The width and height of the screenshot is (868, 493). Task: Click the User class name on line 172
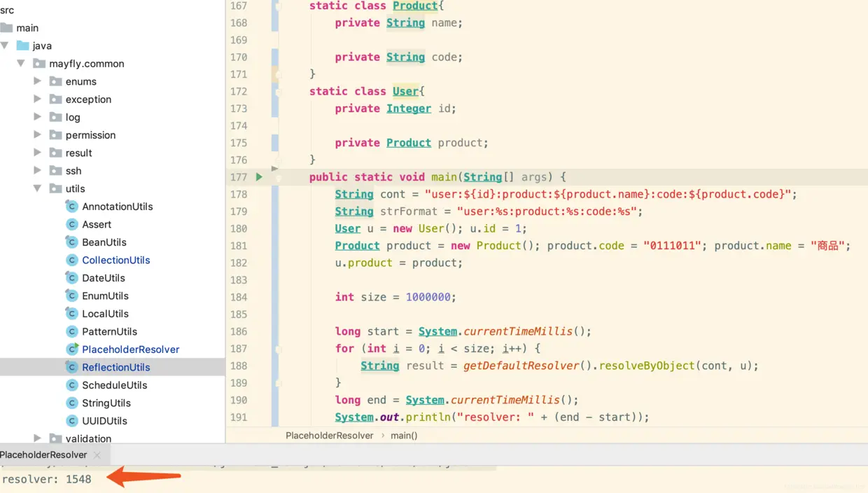(x=405, y=91)
